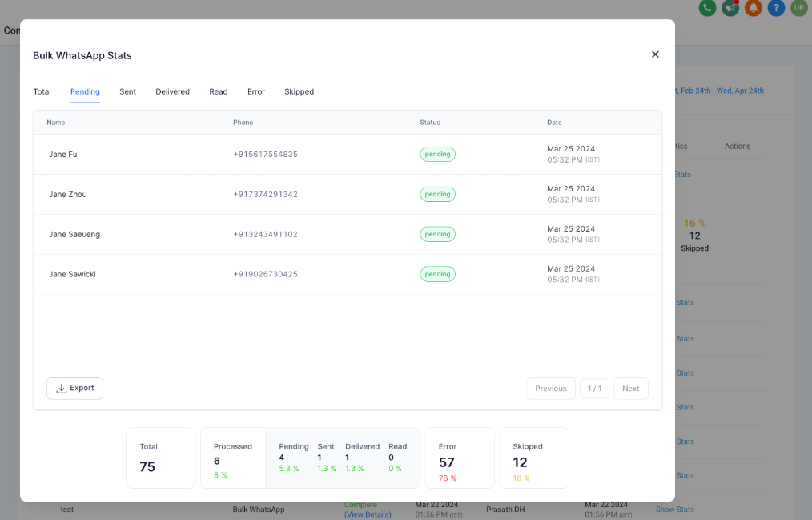Click Prasath DH in the background table
The image size is (812, 520).
pos(505,510)
